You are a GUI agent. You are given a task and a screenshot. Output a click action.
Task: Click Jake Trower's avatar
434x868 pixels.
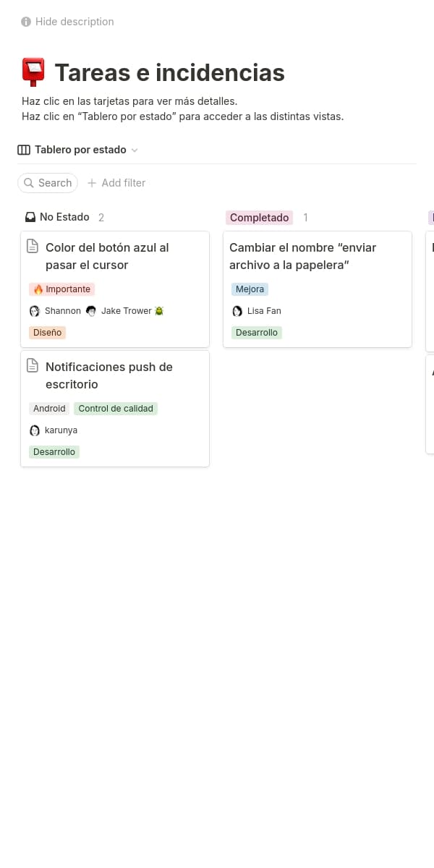point(91,310)
